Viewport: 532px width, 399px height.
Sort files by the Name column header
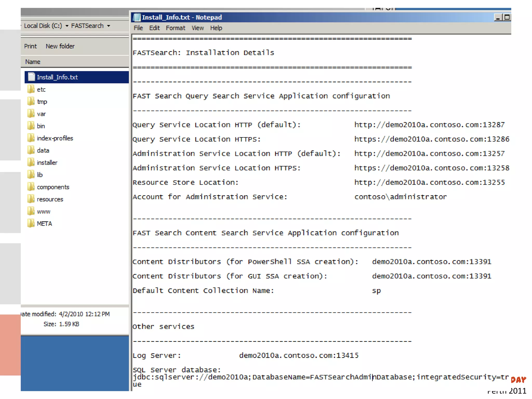pos(33,62)
